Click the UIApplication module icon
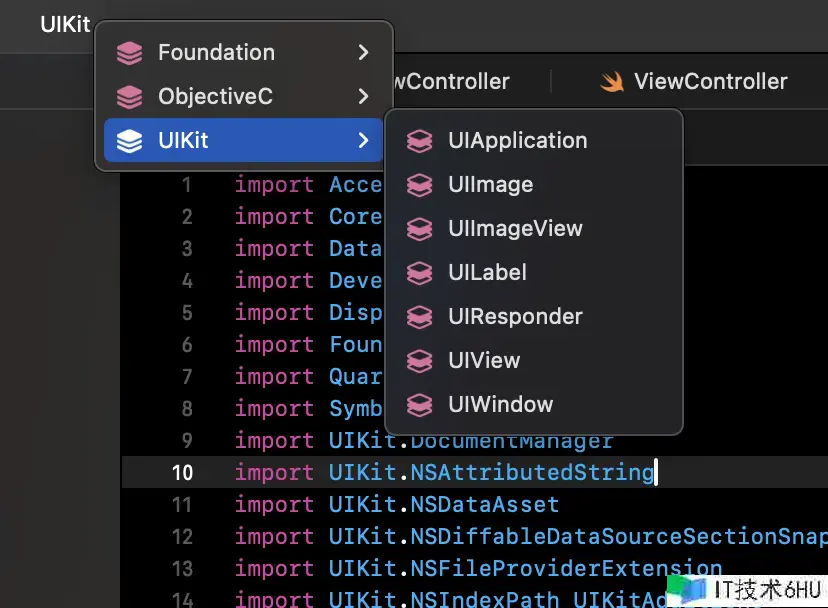This screenshot has height=608, width=828. pos(420,141)
